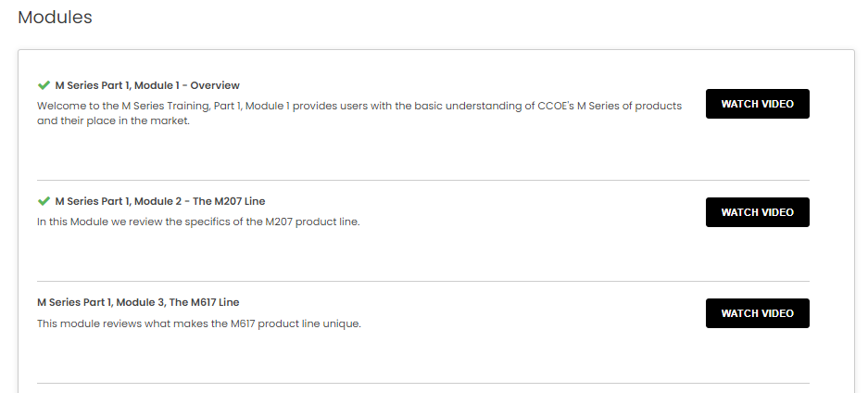Image resolution: width=868 pixels, height=393 pixels.
Task: Click the divider line below Module 3
Action: [422, 383]
